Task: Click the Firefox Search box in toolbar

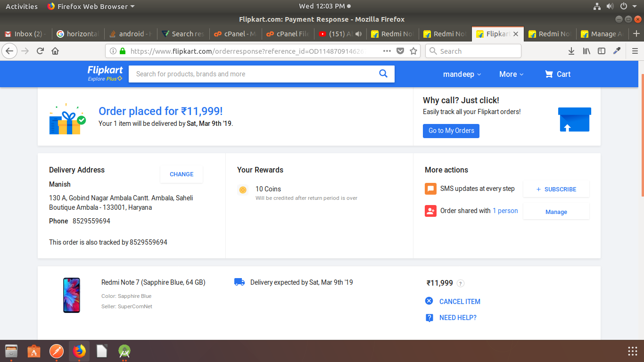Action: coord(473,51)
